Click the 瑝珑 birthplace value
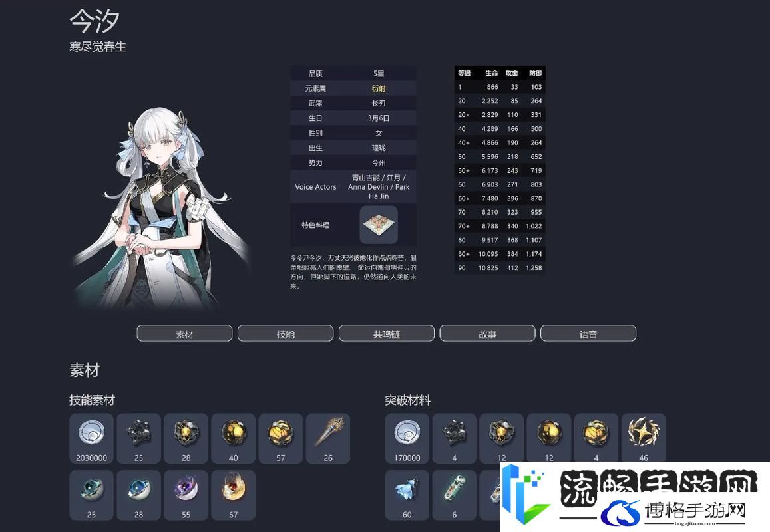770x532 pixels. (x=379, y=148)
